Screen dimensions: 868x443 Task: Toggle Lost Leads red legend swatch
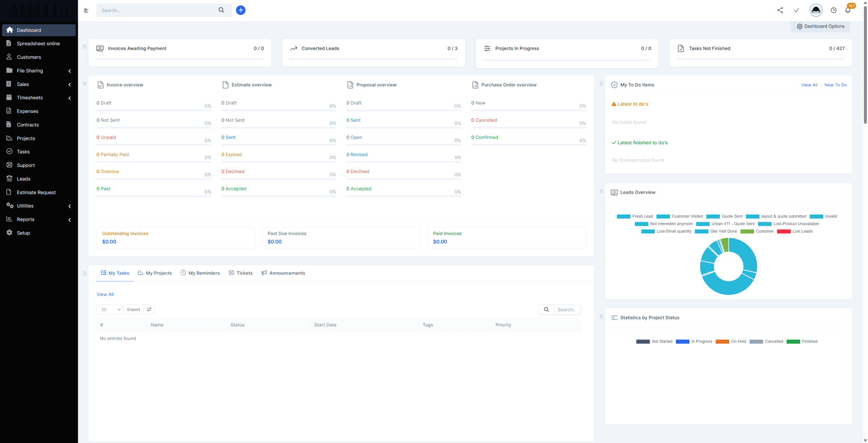pyautogui.click(x=783, y=231)
